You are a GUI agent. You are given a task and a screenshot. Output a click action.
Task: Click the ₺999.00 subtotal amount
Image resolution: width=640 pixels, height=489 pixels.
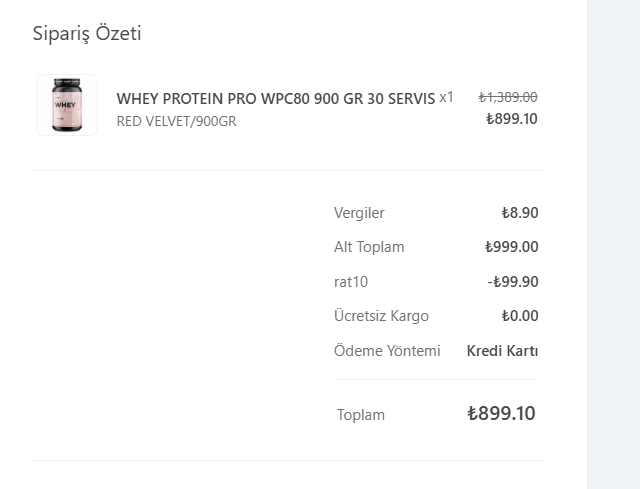pyautogui.click(x=511, y=247)
